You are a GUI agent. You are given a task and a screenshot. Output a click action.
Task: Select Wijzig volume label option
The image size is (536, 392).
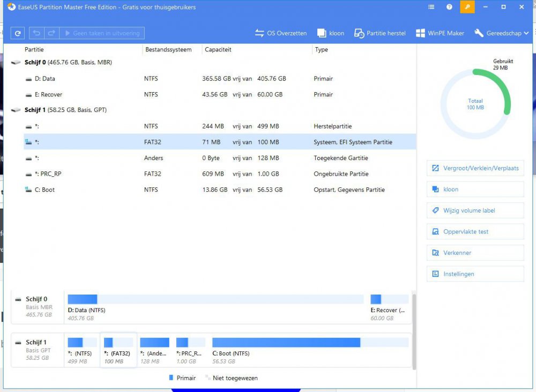(475, 210)
